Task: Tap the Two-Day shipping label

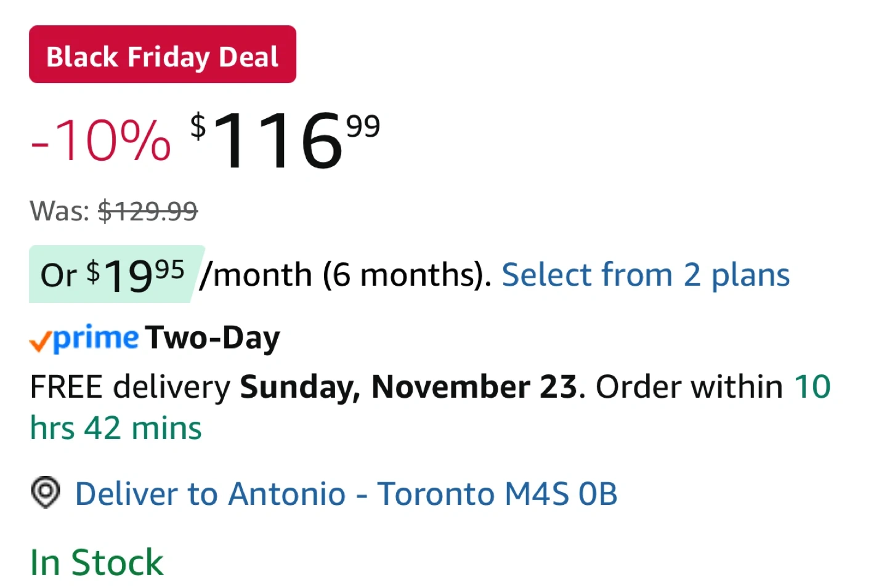Action: pyautogui.click(x=213, y=337)
